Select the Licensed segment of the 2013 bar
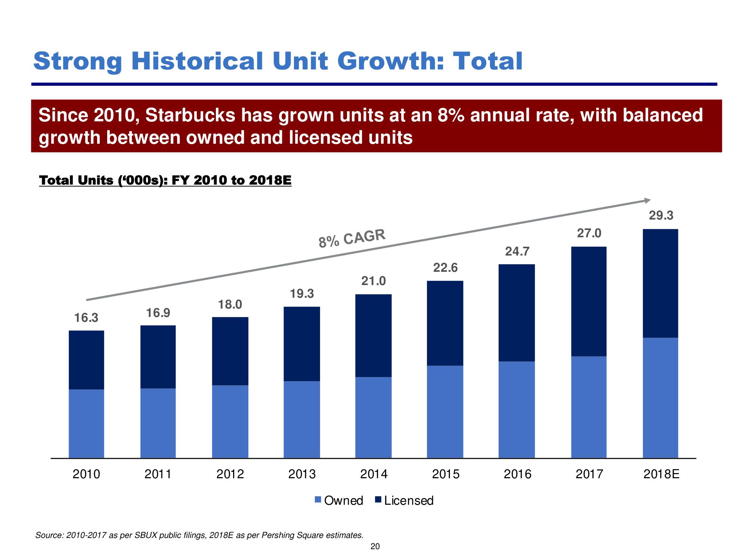 pos(302,344)
